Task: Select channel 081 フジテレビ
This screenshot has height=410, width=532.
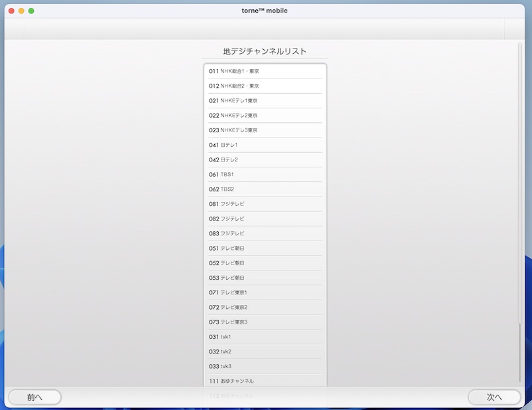Action: pos(265,204)
